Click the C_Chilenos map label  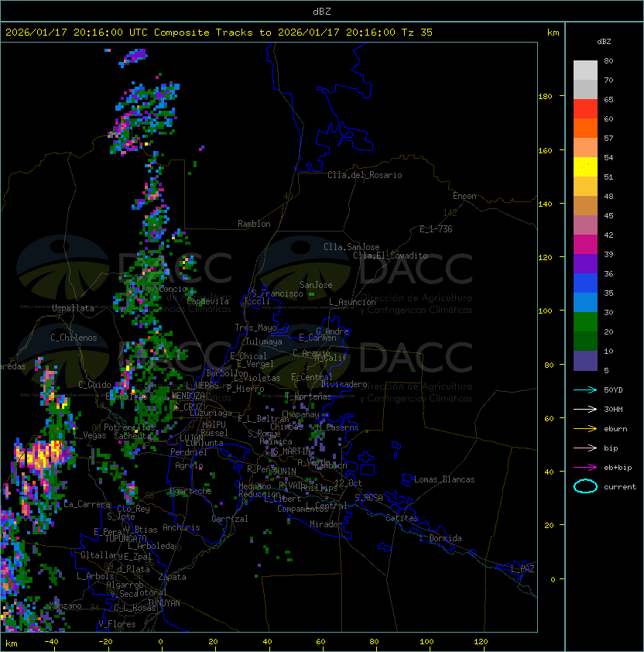point(74,338)
